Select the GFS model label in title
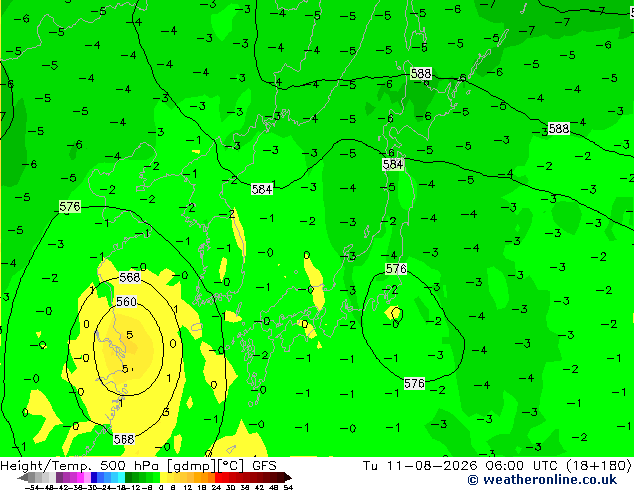 [264, 466]
